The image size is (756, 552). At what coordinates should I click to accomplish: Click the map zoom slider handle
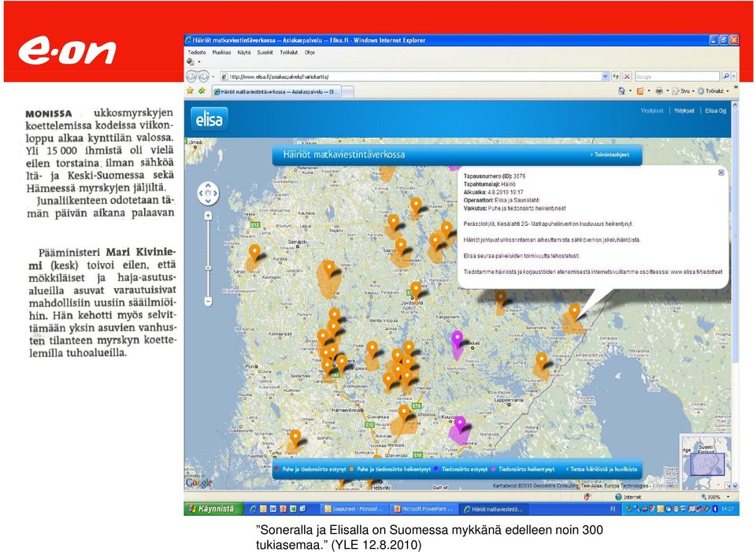point(208,268)
